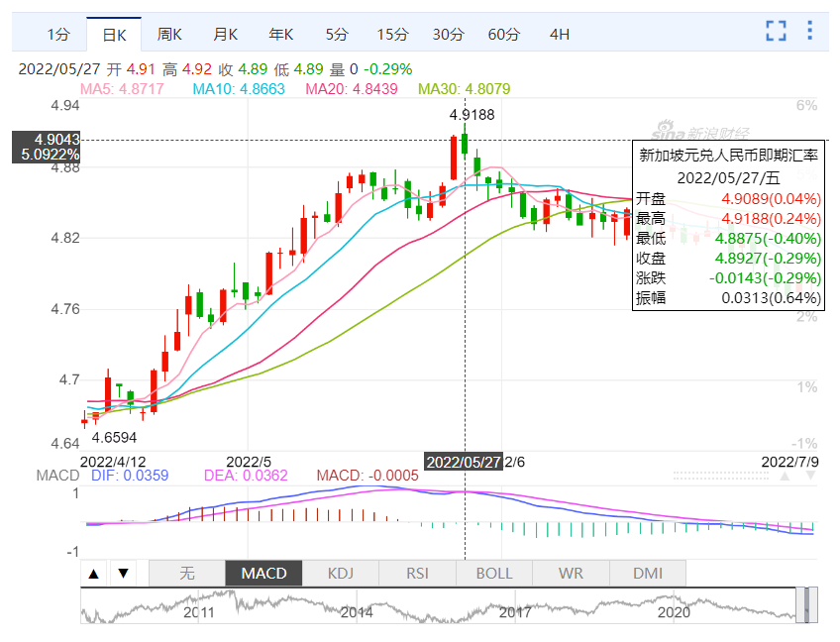Image resolution: width=840 pixels, height=642 pixels.
Task: Click the 振幅 0.0313 tooltip row
Action: [729, 298]
